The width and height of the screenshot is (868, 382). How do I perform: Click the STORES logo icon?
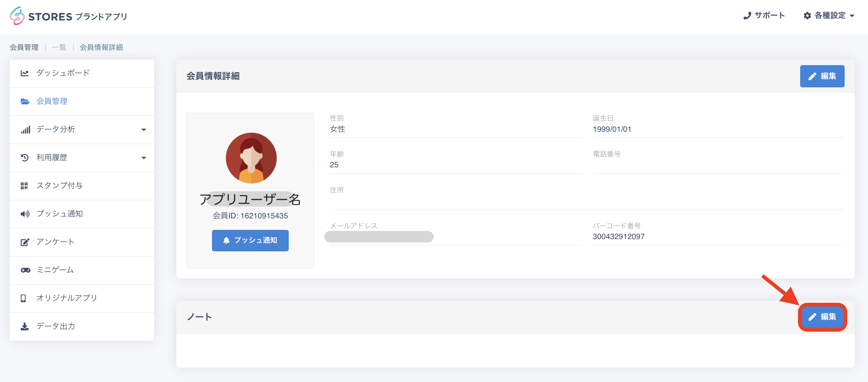(17, 16)
